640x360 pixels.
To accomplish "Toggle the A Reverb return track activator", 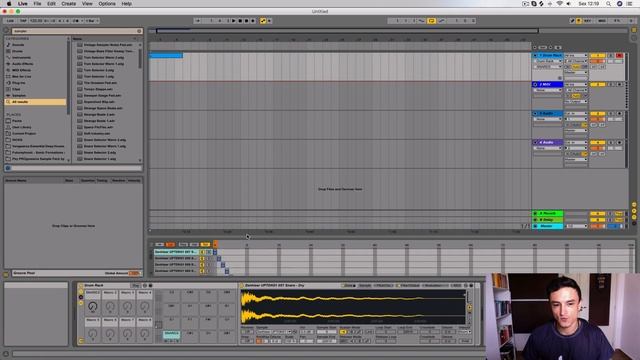I will [598, 213].
